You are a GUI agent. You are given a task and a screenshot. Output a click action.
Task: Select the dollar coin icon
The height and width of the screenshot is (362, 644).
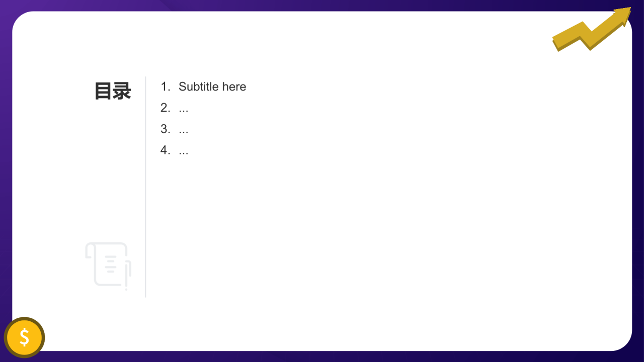tap(24, 337)
